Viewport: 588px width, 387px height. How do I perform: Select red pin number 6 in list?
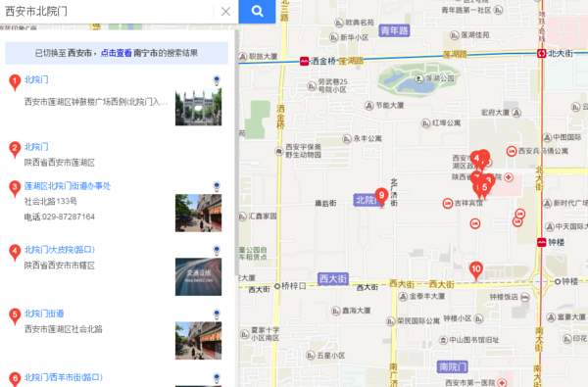coord(15,379)
